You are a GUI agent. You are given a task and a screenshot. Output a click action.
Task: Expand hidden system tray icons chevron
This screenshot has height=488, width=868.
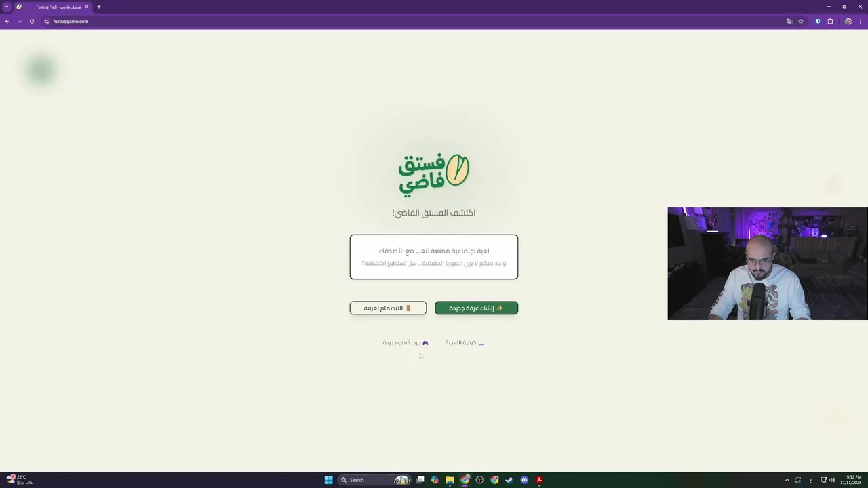[787, 480]
